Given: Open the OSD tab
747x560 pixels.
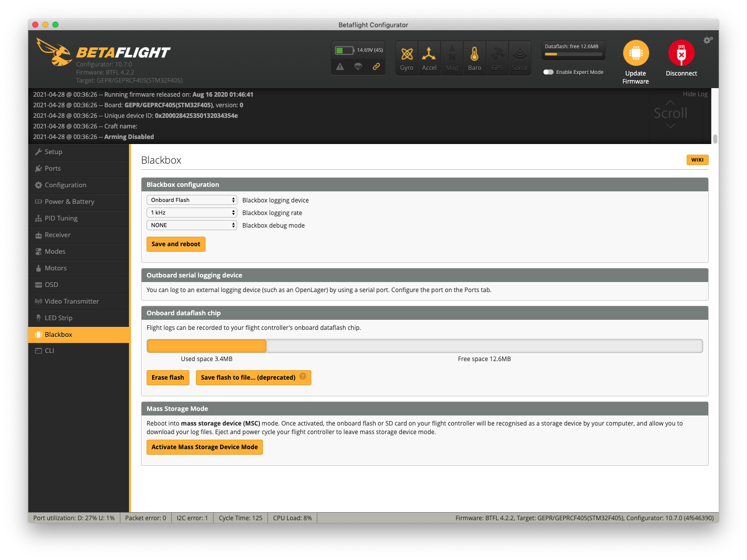Looking at the screenshot, I should tap(79, 285).
